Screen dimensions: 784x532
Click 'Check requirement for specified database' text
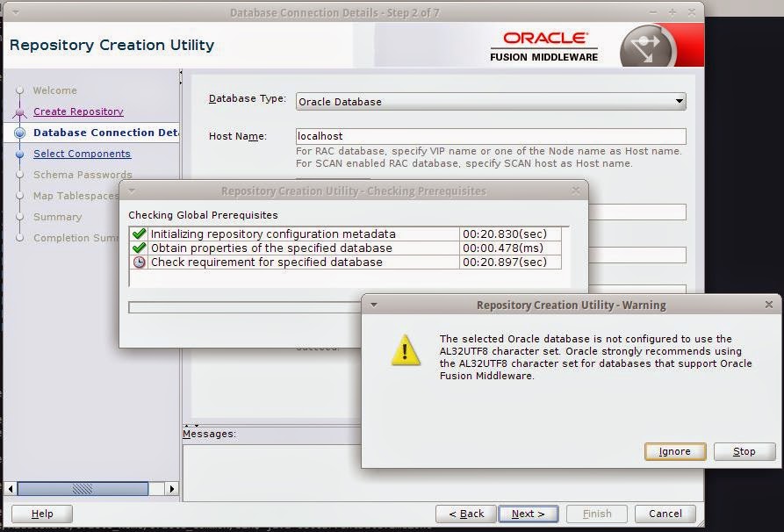tap(267, 262)
